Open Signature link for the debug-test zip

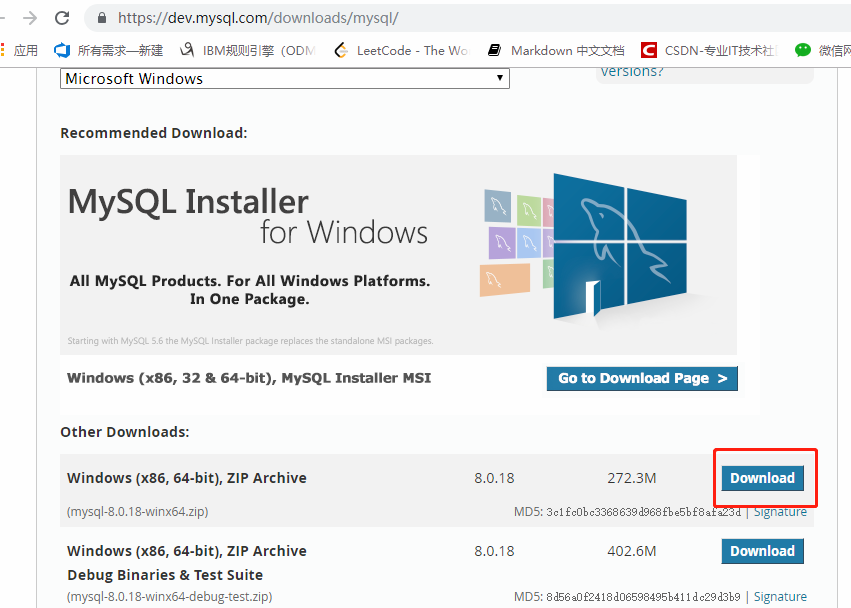click(x=780, y=596)
